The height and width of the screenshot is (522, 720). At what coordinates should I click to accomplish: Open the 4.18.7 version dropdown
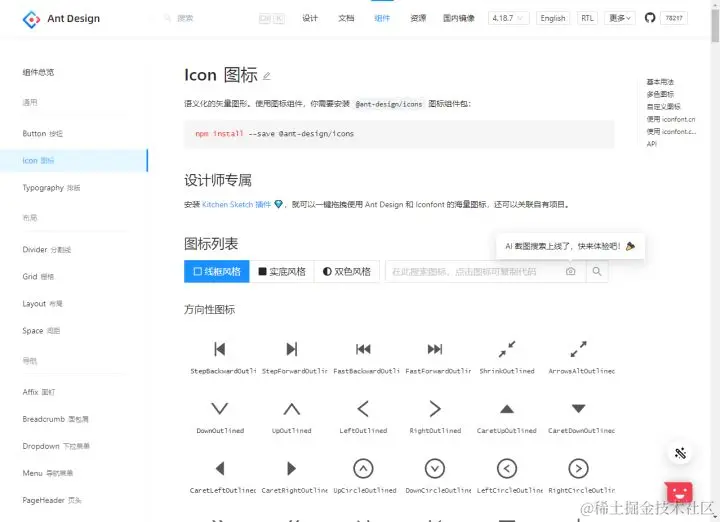508,18
